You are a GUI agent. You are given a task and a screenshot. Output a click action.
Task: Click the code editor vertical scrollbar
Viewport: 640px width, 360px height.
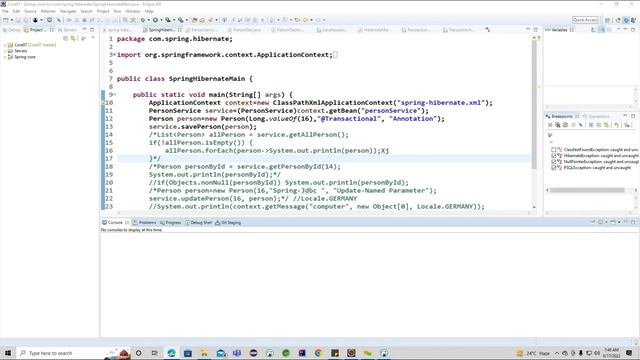pos(534,104)
